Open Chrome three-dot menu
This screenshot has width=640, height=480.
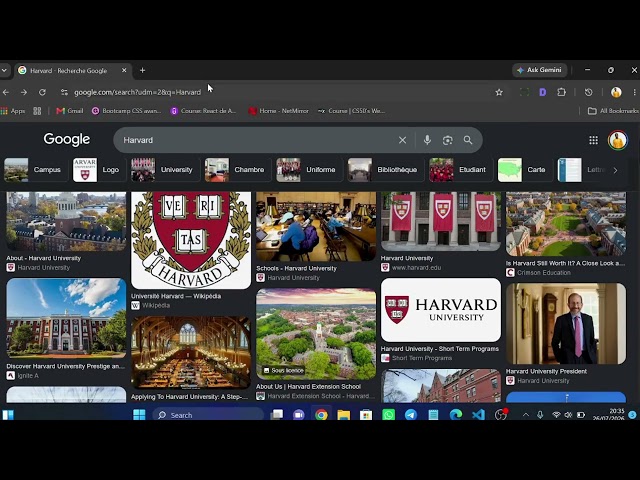point(635,92)
